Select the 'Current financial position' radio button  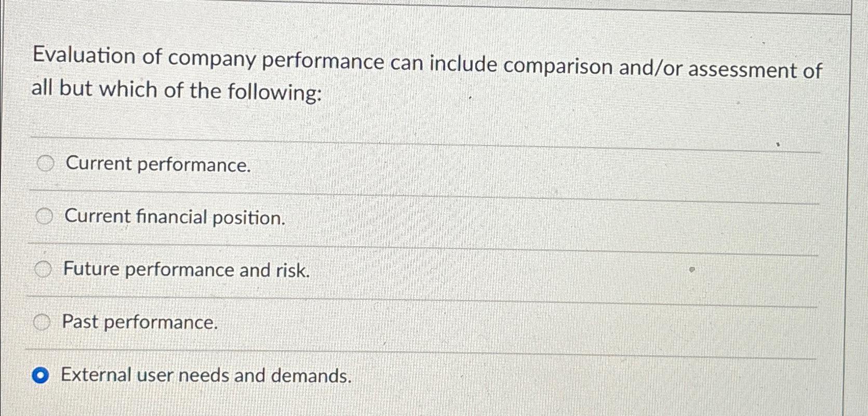(44, 217)
